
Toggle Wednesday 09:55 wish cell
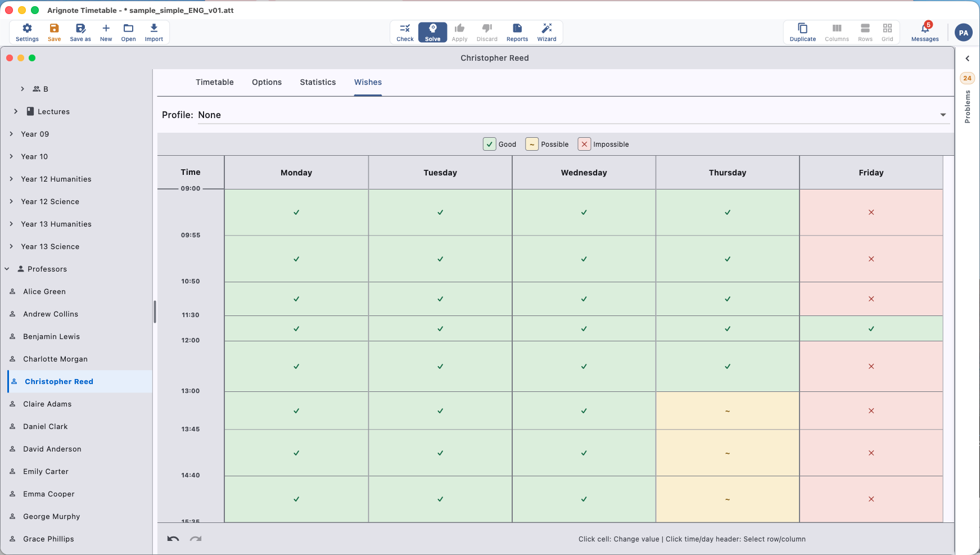point(584,259)
